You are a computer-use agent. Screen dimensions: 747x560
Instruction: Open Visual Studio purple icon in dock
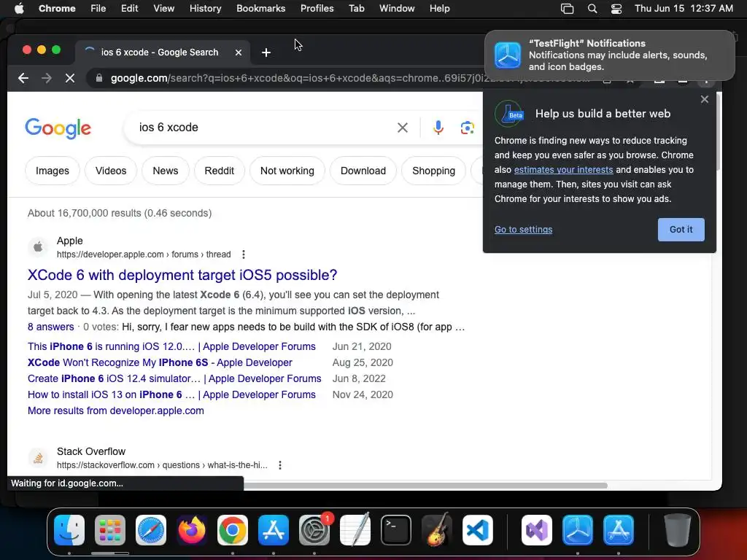(x=537, y=530)
